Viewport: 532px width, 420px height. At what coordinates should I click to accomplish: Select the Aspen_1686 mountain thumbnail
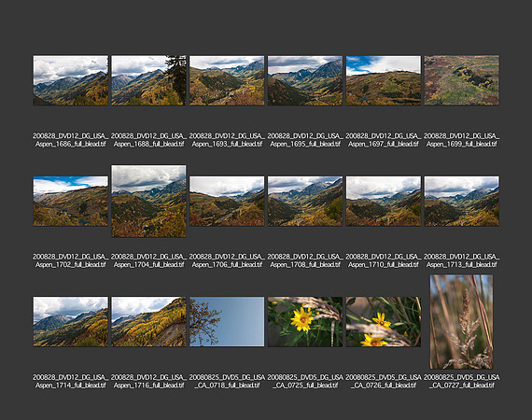pos(71,80)
